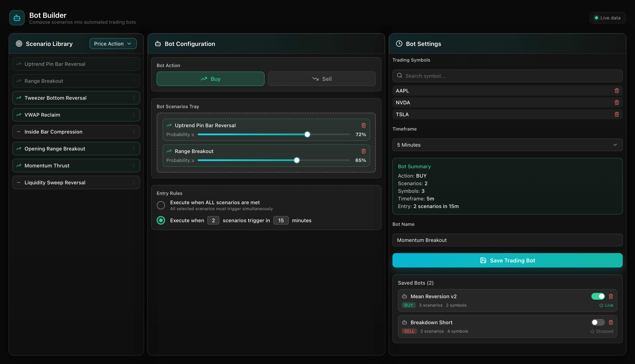Viewport: 635px width, 364px height.
Task: Click the Breakdown Short bot name
Action: pos(432,322)
